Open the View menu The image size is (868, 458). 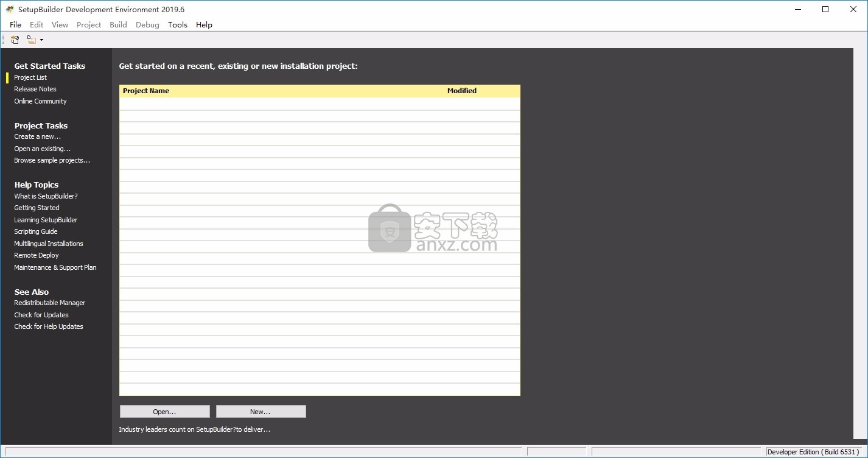60,25
